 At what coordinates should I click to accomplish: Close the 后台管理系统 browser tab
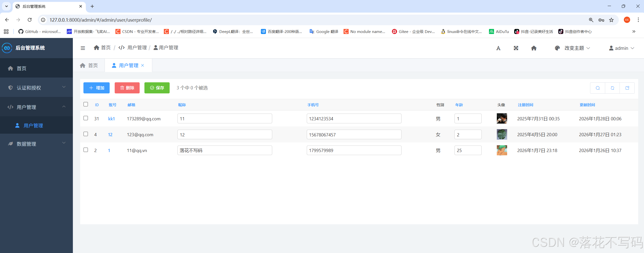click(81, 6)
